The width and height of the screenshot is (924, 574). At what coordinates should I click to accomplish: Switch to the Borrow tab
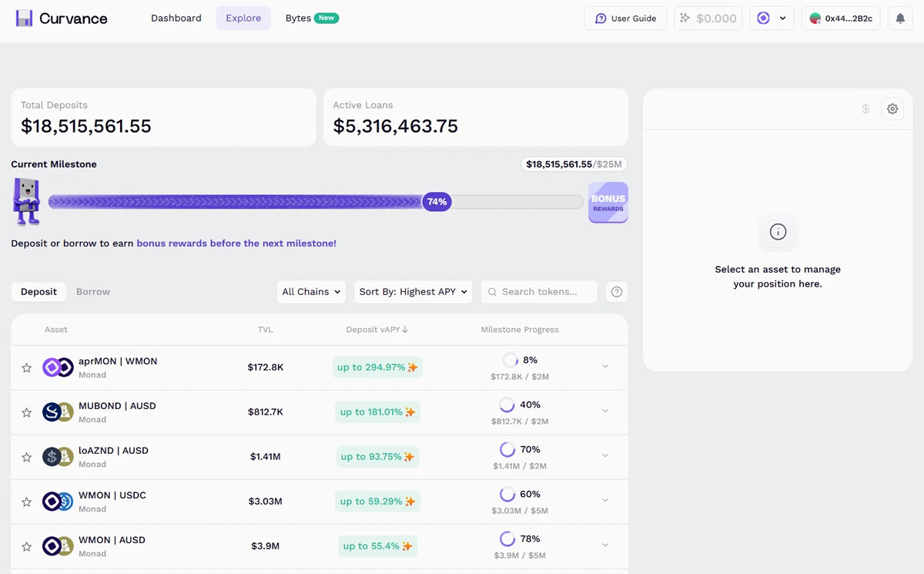(x=93, y=292)
